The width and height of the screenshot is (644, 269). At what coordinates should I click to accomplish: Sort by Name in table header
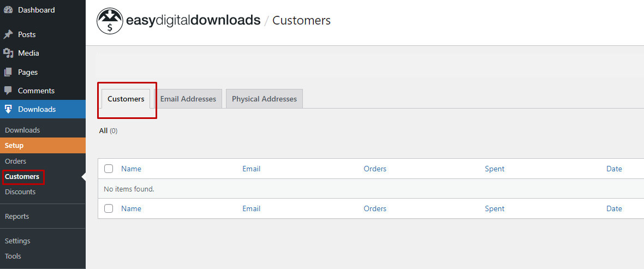(131, 169)
